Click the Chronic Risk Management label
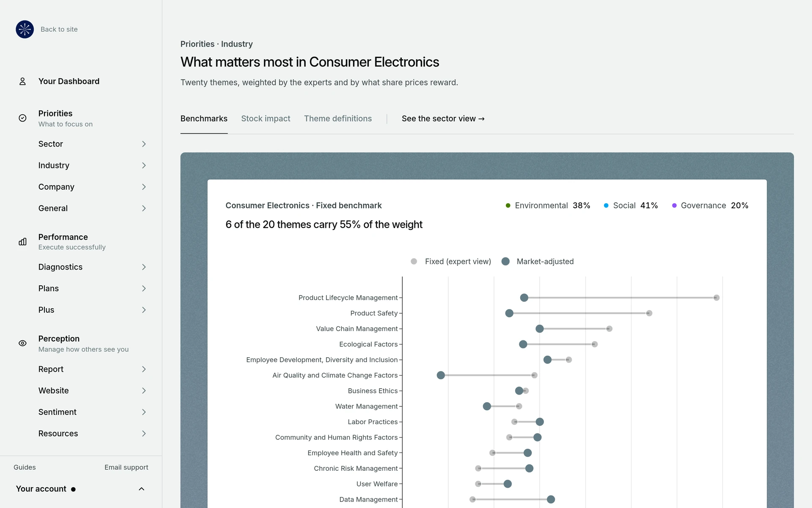The image size is (812, 508). tap(356, 468)
